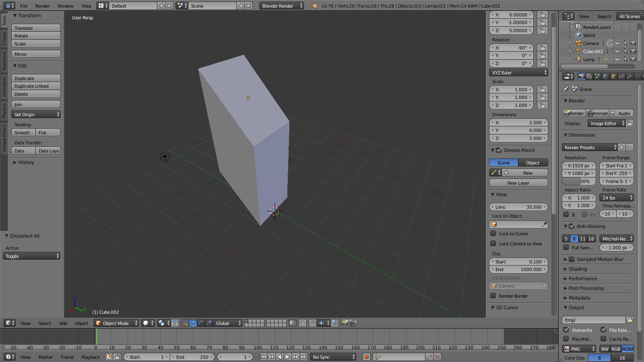Expand the History panel

pyautogui.click(x=26, y=162)
